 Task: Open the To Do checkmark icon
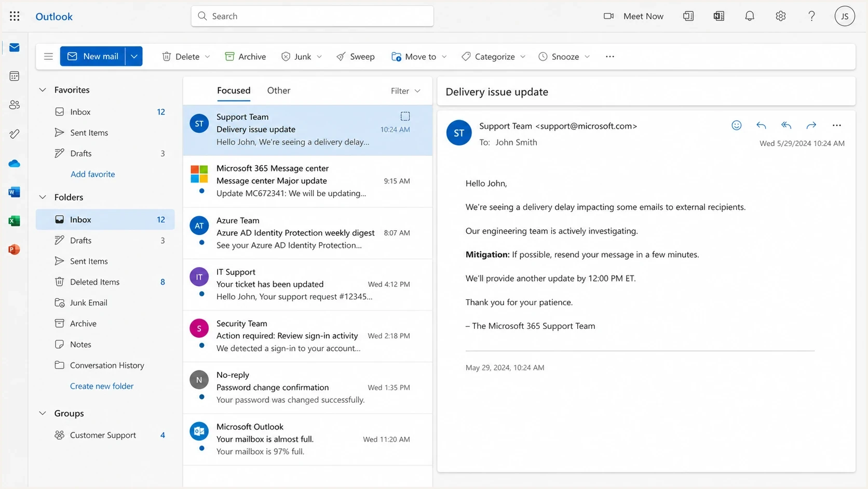point(15,134)
